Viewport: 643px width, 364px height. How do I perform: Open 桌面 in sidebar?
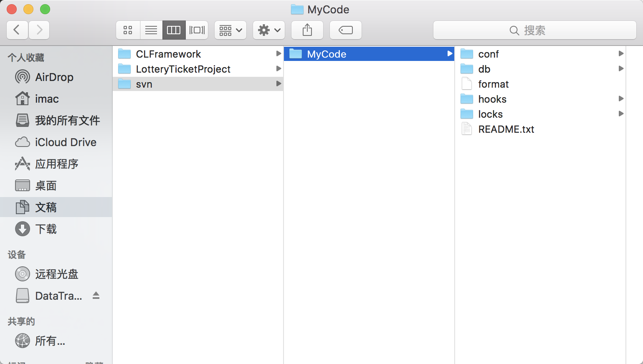point(56,185)
